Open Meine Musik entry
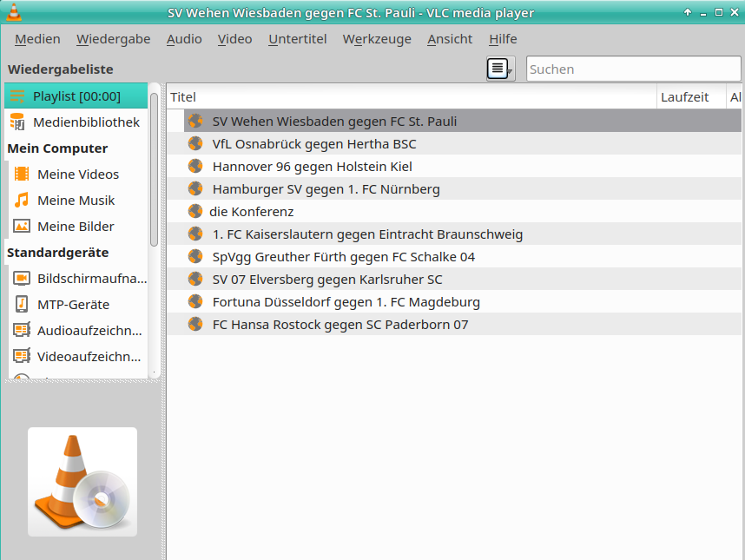This screenshot has width=745, height=560. (78, 201)
